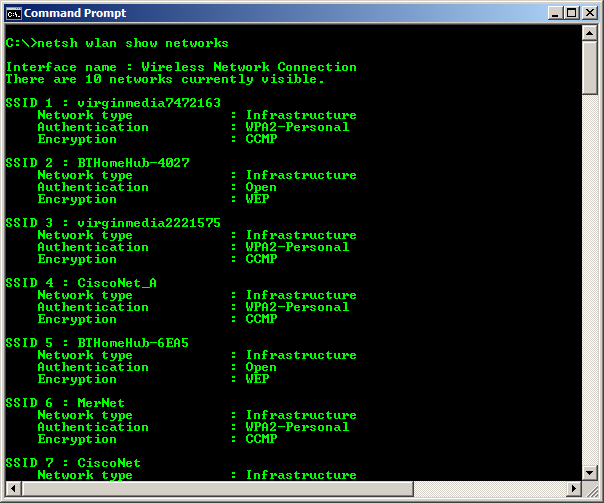This screenshot has width=604, height=503.
Task: Click Infrastructure value under SSID 7 CiscoNet
Action: coord(301,474)
